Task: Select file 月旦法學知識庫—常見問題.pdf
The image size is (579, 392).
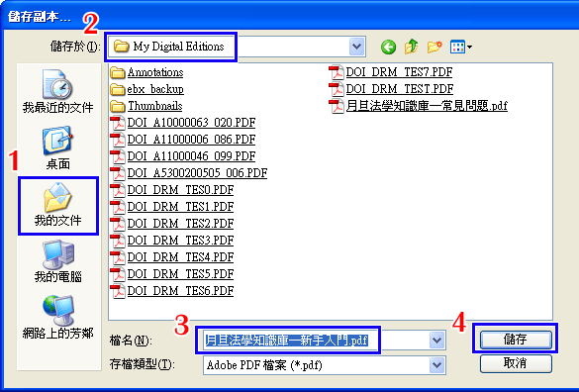Action: [418, 106]
